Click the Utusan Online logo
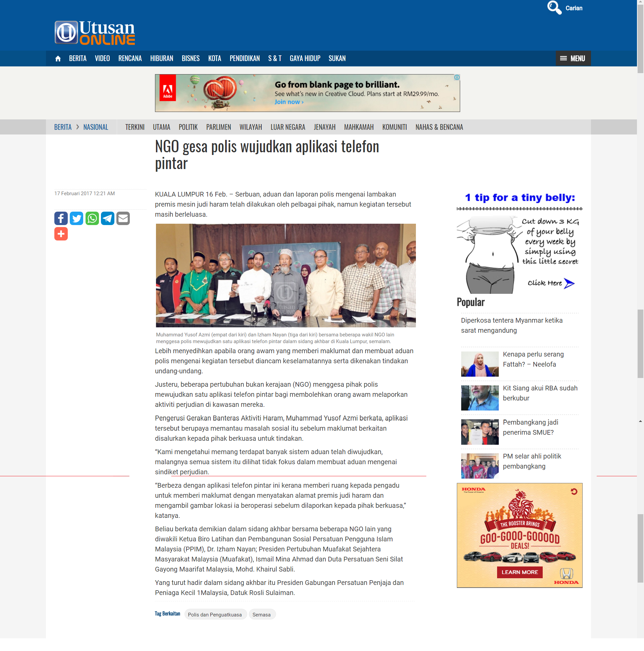This screenshot has width=644, height=651. coord(95,32)
